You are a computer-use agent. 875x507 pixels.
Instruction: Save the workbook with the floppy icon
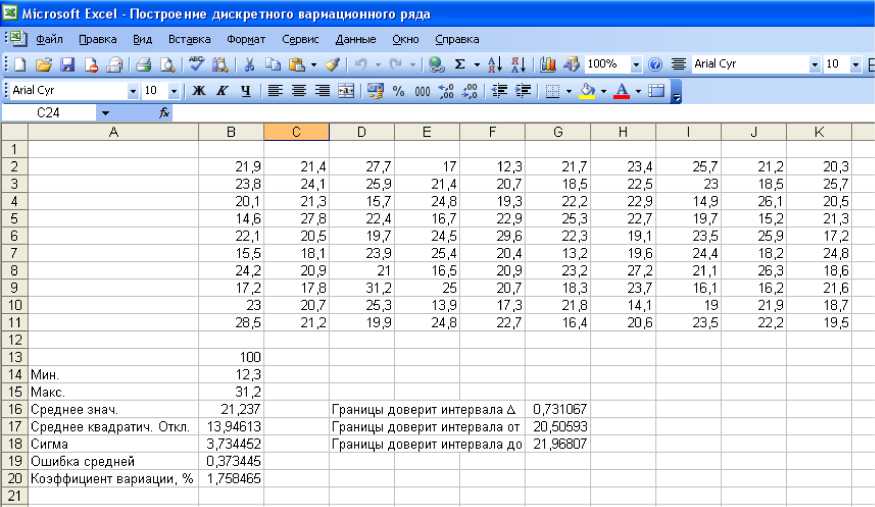(68, 65)
